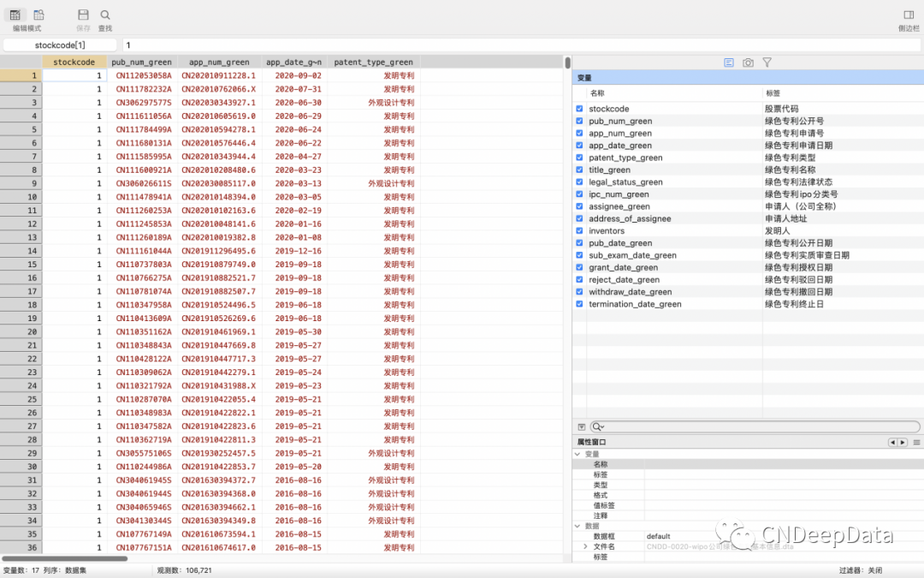
Task: Open properties window menu icon
Action: tap(916, 443)
